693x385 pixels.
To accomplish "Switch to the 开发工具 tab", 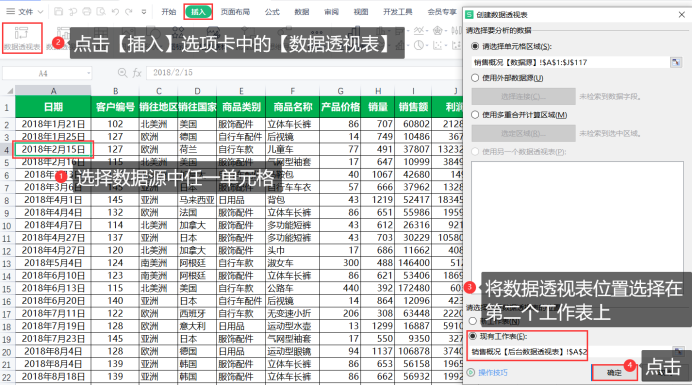I will 398,12.
